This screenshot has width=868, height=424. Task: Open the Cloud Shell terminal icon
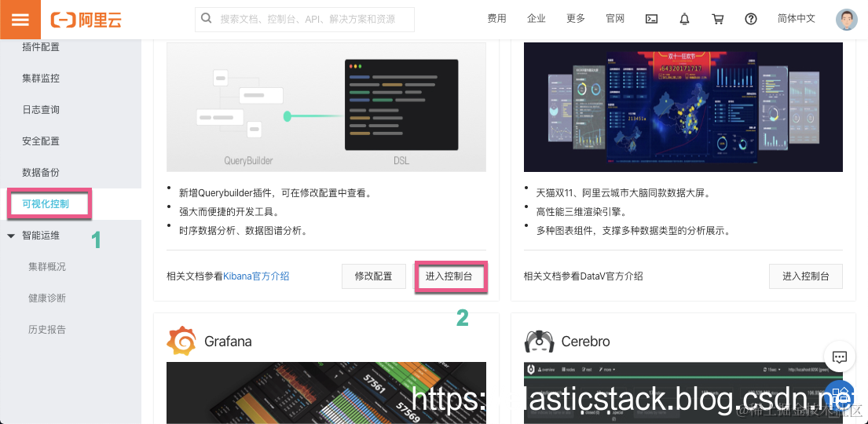651,19
